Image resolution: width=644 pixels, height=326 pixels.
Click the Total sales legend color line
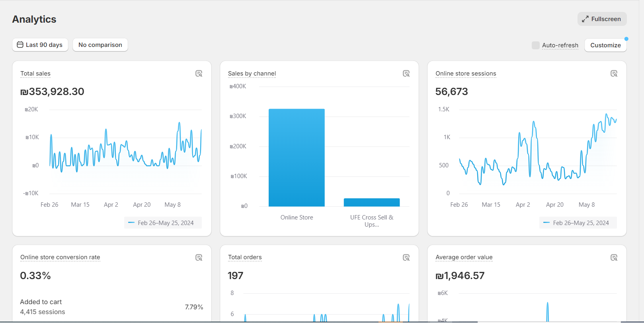point(131,223)
